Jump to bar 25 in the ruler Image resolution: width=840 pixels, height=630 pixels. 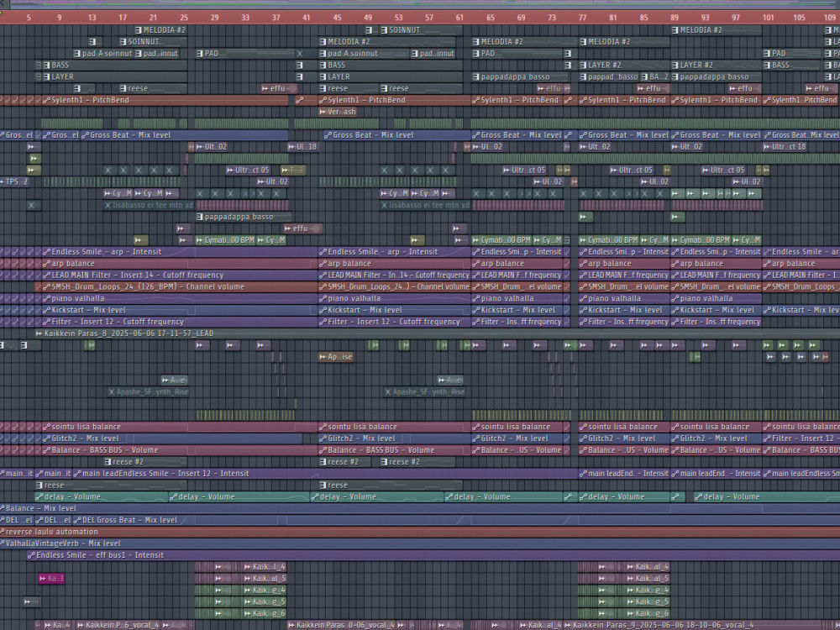click(184, 18)
